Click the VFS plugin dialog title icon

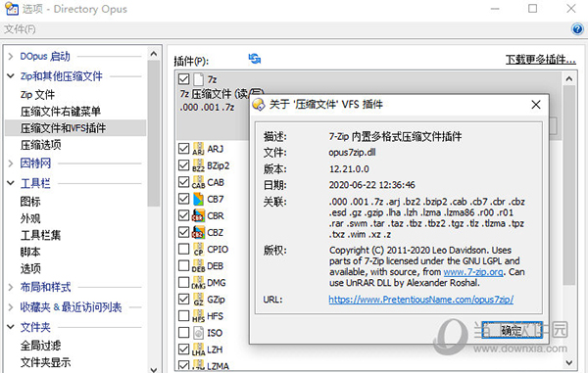click(259, 105)
